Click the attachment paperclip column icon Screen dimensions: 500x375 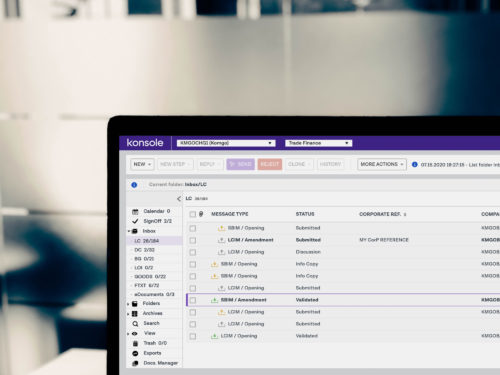201,214
